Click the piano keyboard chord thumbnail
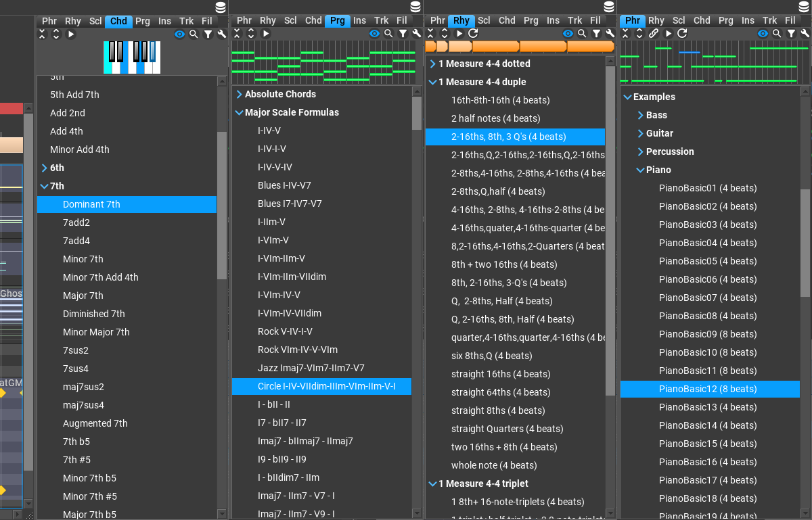This screenshot has width=812, height=520. pos(131,57)
